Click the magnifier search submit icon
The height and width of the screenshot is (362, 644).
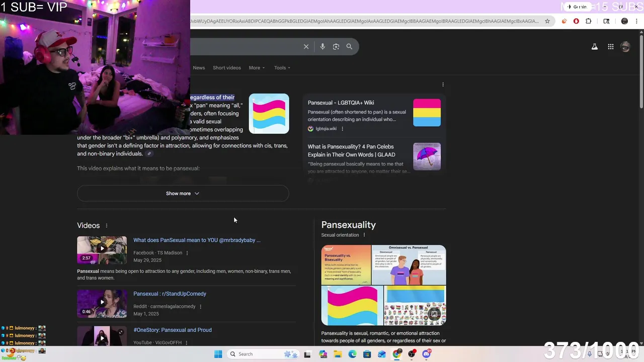(349, 46)
